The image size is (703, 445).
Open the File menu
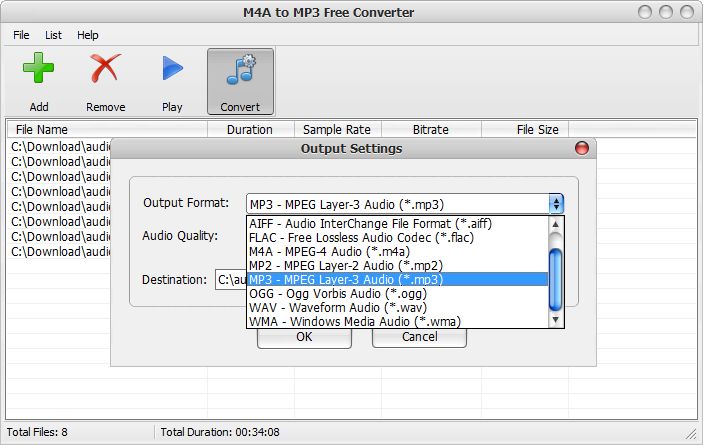(x=21, y=35)
